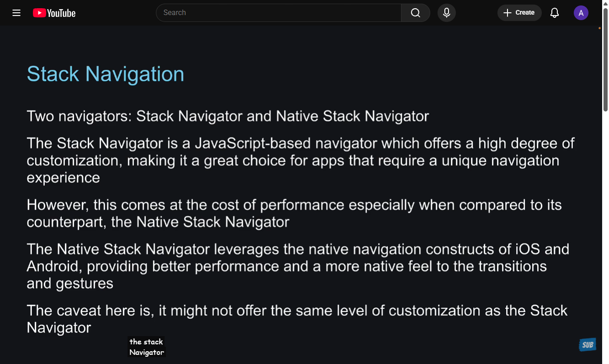Click the magnifying glass search button

coord(415,13)
